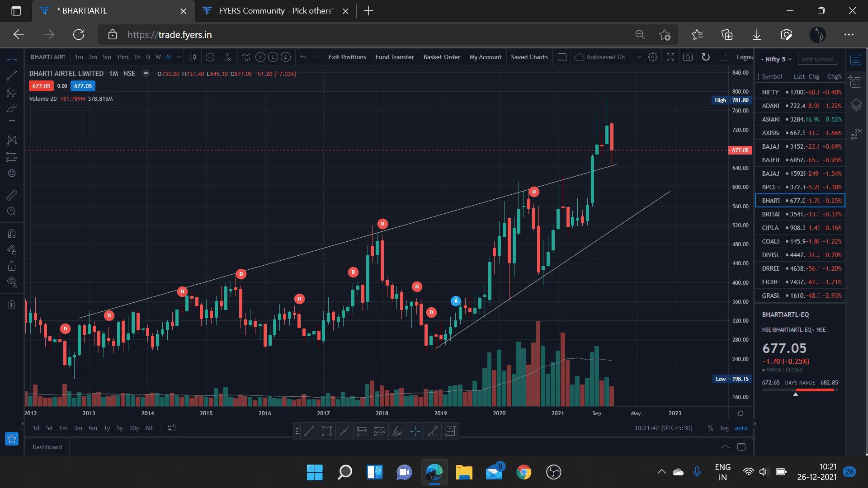Open the Autosaved Chart layout dropdown
868x488 pixels.
(639, 57)
